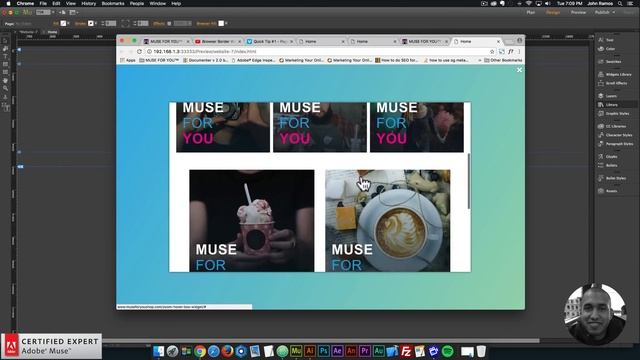Screen dimensions: 640x360
Task: Click the latte coffee image
Action: click(388, 221)
